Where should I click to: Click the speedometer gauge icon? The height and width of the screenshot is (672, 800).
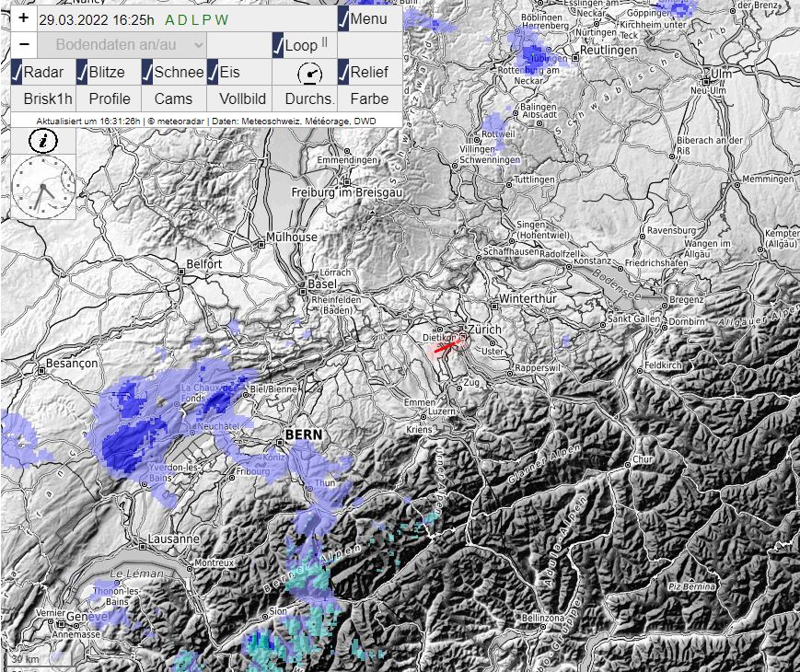[x=309, y=74]
